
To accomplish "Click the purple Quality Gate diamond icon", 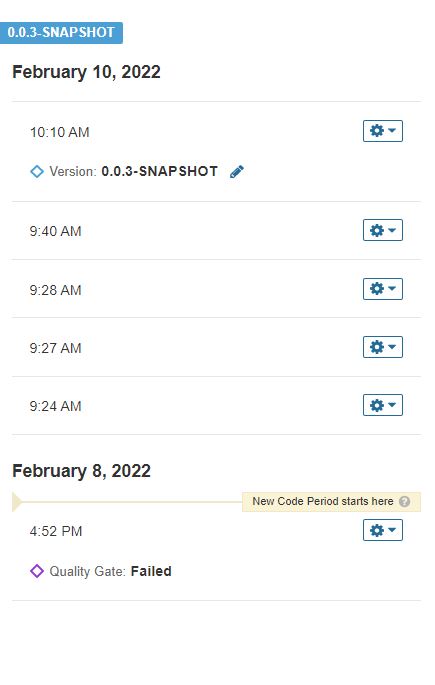I will coord(37,571).
